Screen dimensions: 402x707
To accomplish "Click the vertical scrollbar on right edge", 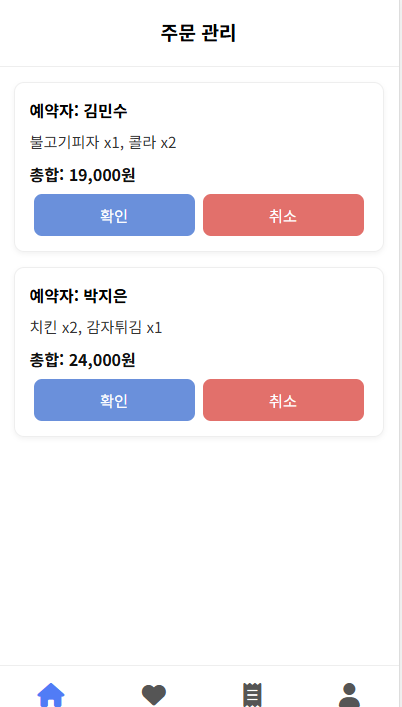I will (400, 354).
